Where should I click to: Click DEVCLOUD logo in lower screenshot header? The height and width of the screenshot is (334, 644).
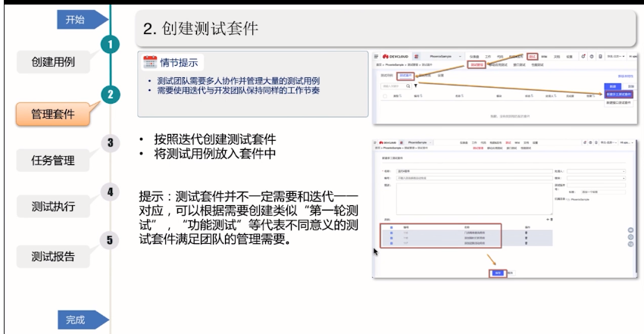[x=388, y=143]
